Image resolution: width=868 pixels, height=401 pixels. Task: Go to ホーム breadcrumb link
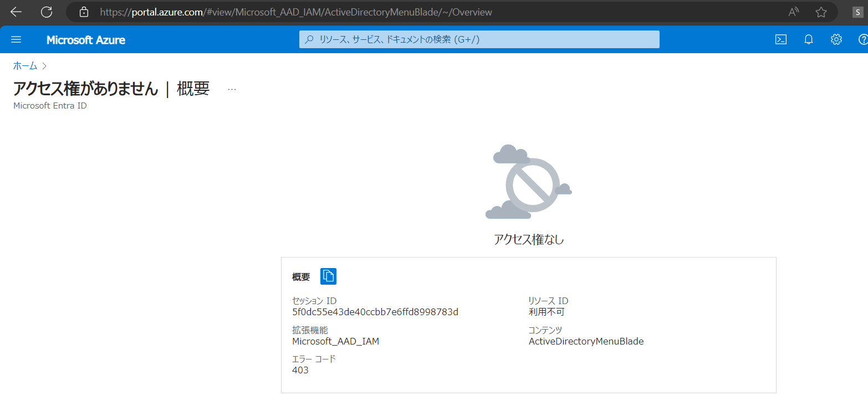25,66
